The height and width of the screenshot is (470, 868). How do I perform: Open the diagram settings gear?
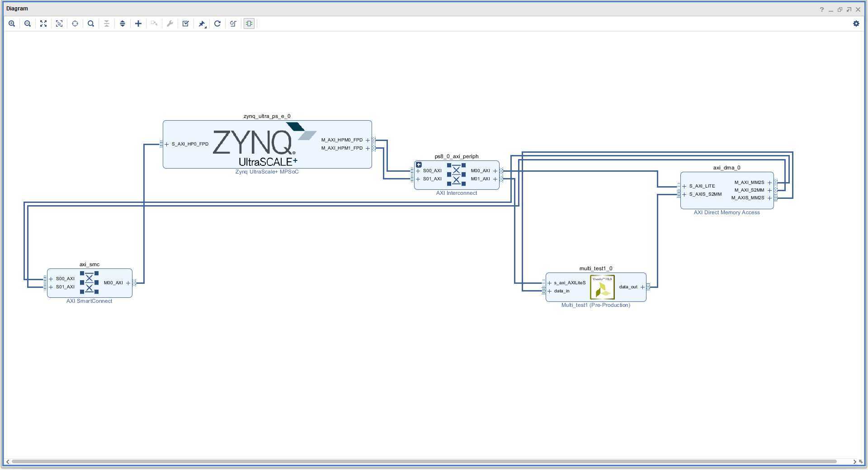pyautogui.click(x=856, y=23)
